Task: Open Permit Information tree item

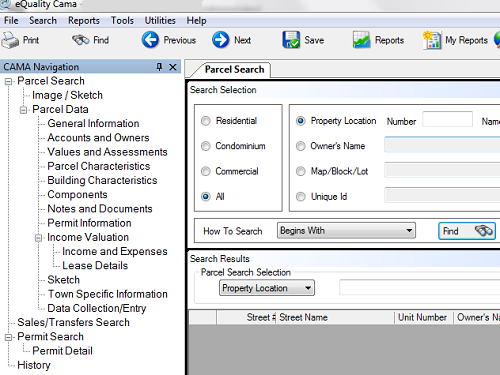Action: (x=89, y=223)
